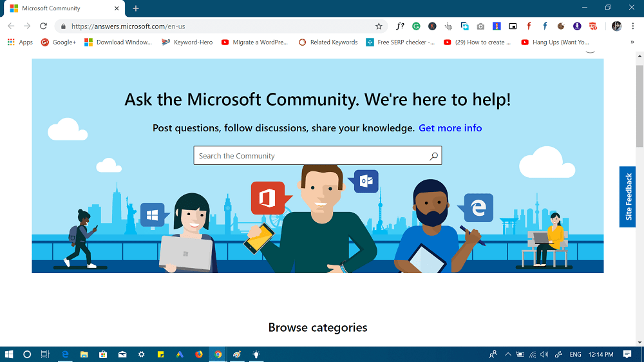Open Task View from the taskbar
This screenshot has height=362, width=644.
pyautogui.click(x=45, y=354)
